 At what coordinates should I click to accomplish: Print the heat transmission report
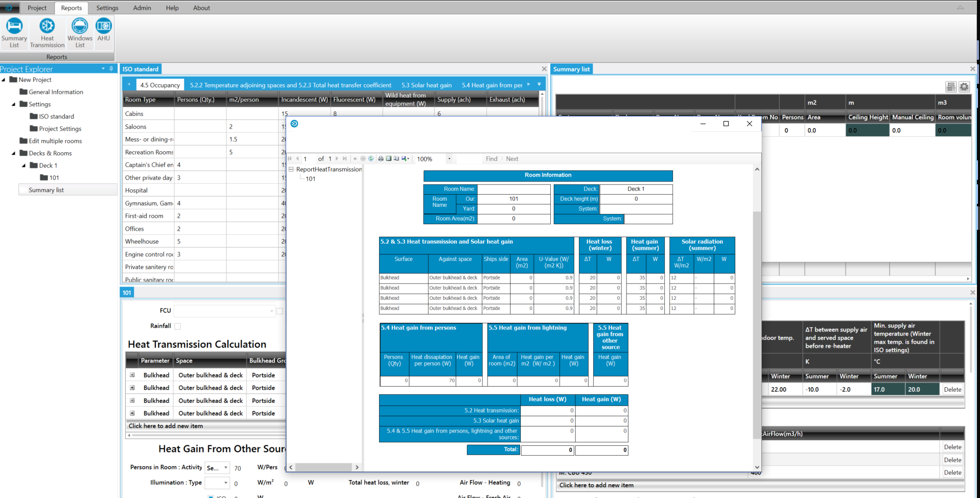click(x=381, y=159)
